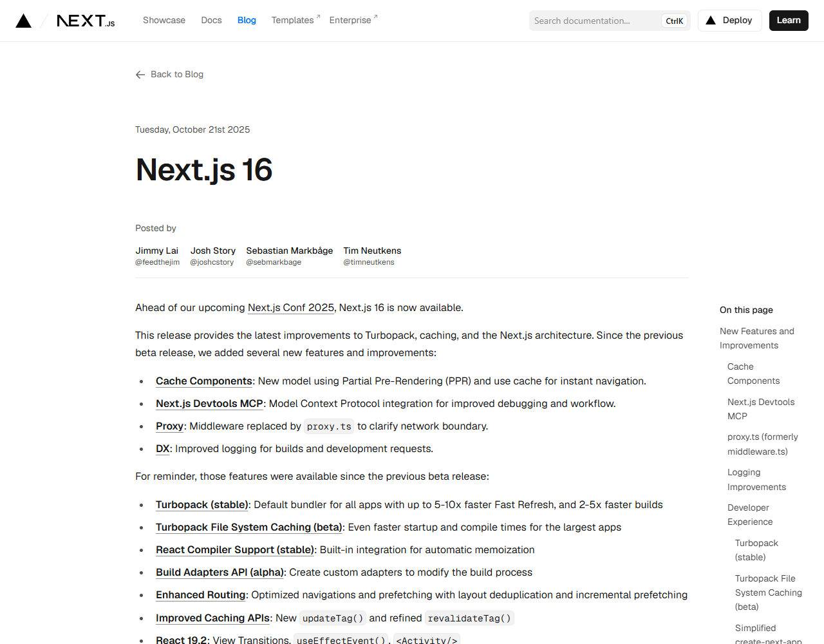Viewport: 824px width, 644px height.
Task: Click the DX link in the list
Action: (162, 449)
